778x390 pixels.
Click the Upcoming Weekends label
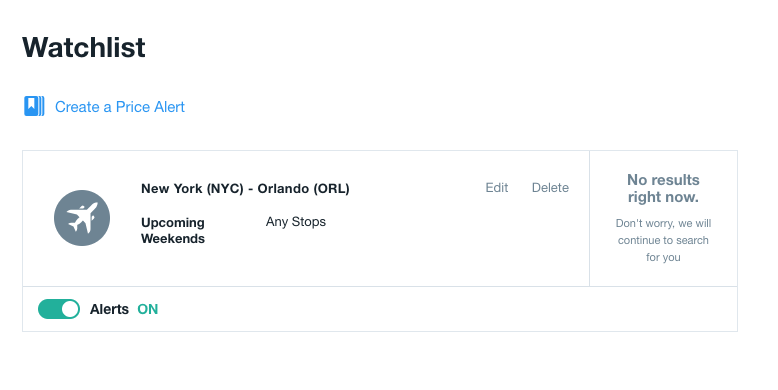click(173, 230)
